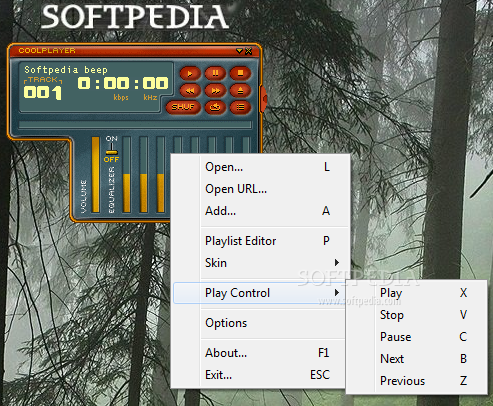Click the third equalizer band slider

tap(161, 174)
